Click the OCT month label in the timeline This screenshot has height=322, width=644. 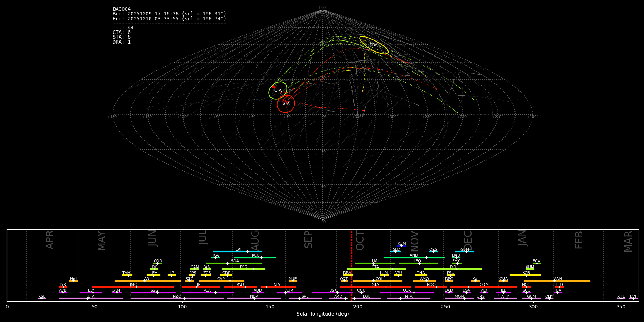tap(360, 240)
